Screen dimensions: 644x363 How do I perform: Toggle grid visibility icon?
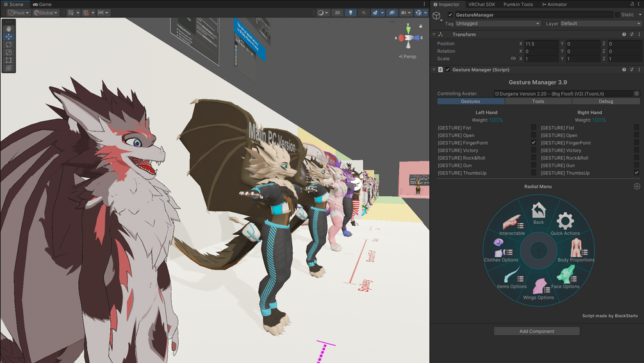(x=72, y=13)
